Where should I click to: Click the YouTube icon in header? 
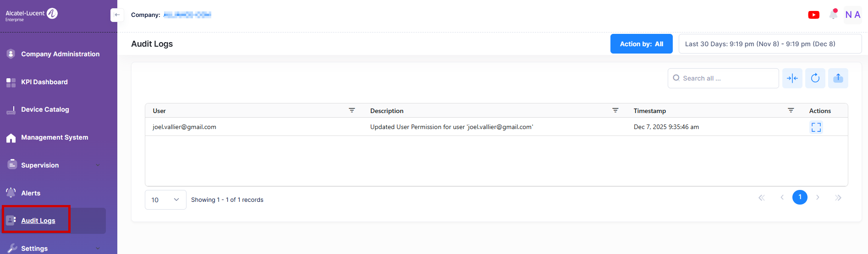click(813, 15)
